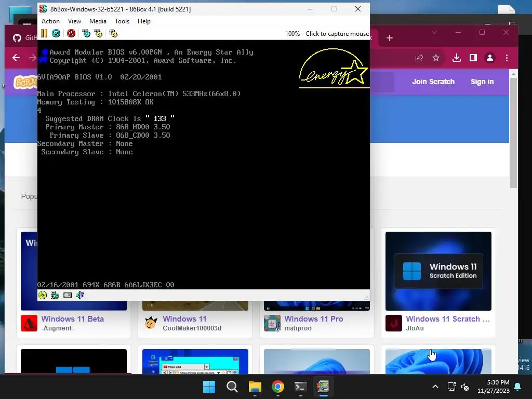Open a new browser tab

click(390, 38)
